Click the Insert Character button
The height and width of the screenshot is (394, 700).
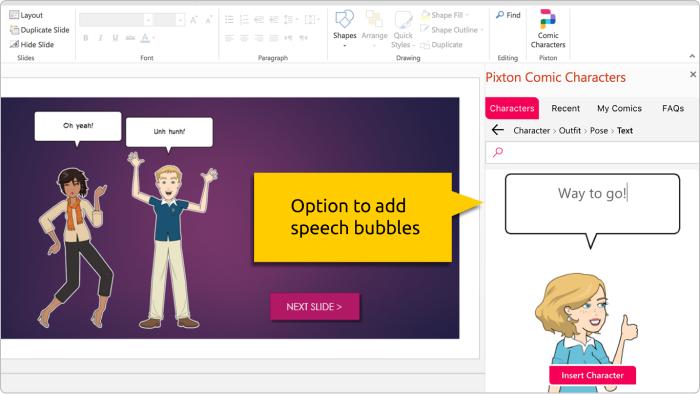(x=592, y=375)
